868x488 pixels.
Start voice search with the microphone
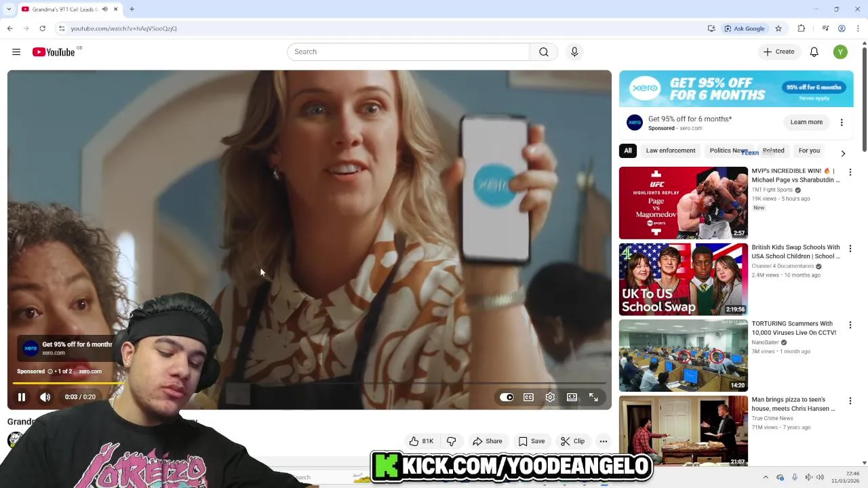coord(574,52)
